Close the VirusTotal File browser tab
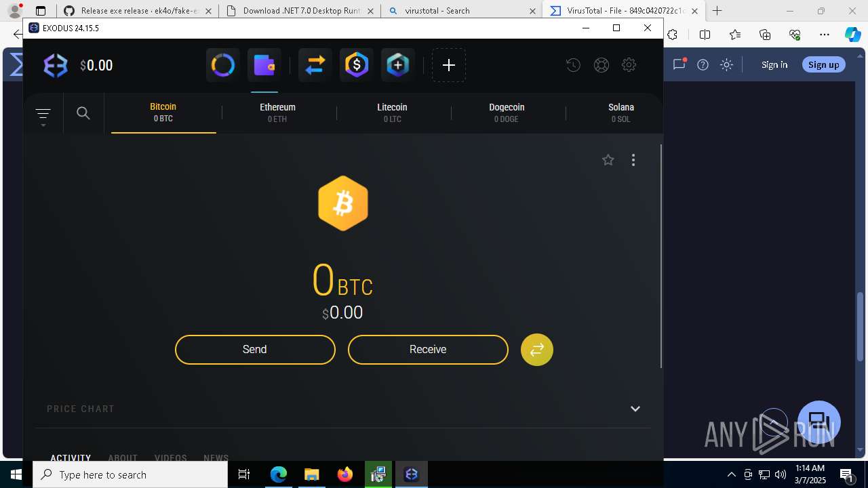 coord(694,11)
